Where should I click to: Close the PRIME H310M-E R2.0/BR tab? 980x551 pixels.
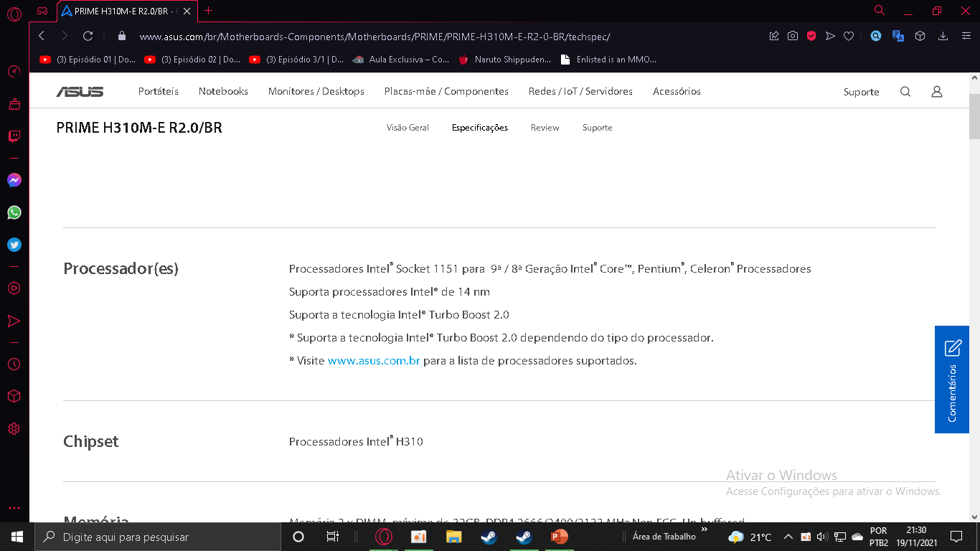pos(189,11)
